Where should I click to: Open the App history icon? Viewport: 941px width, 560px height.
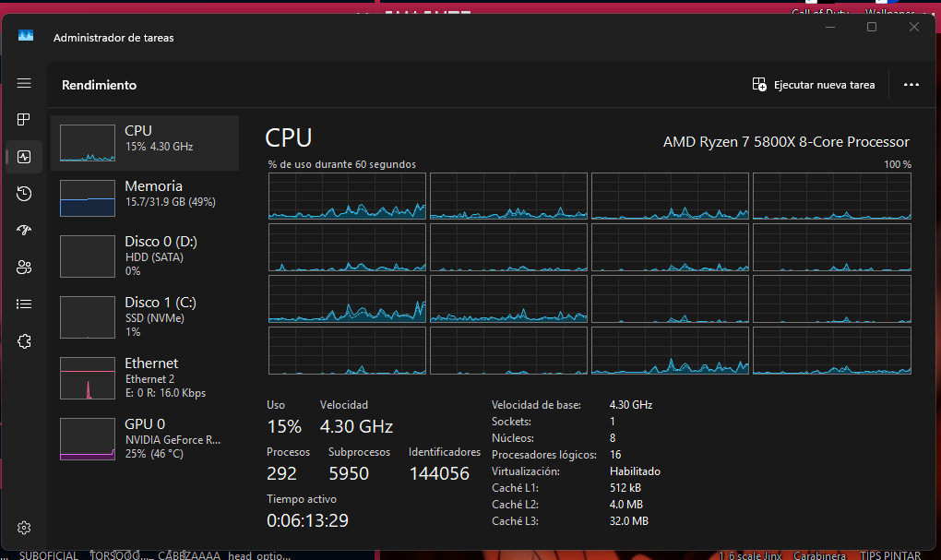tap(24, 193)
